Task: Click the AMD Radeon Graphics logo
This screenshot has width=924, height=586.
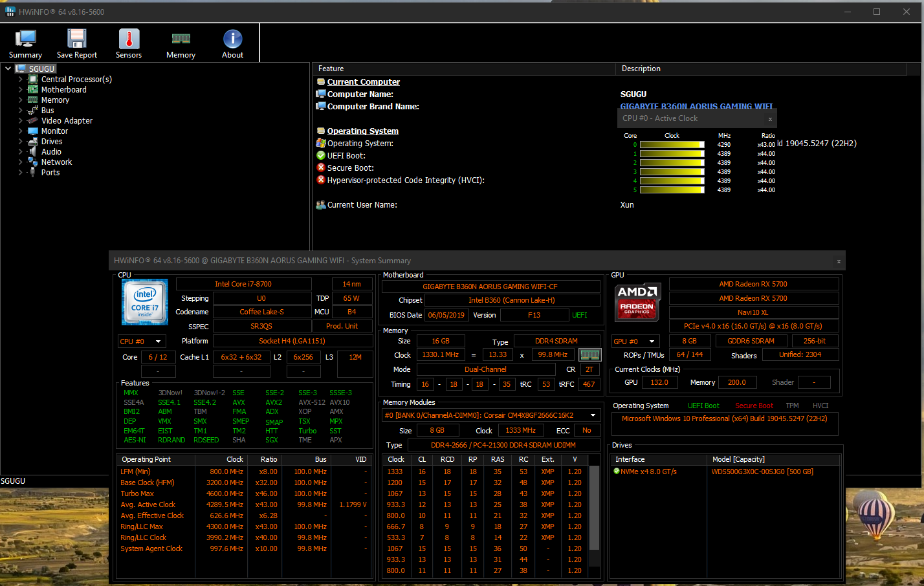Action: tap(637, 302)
